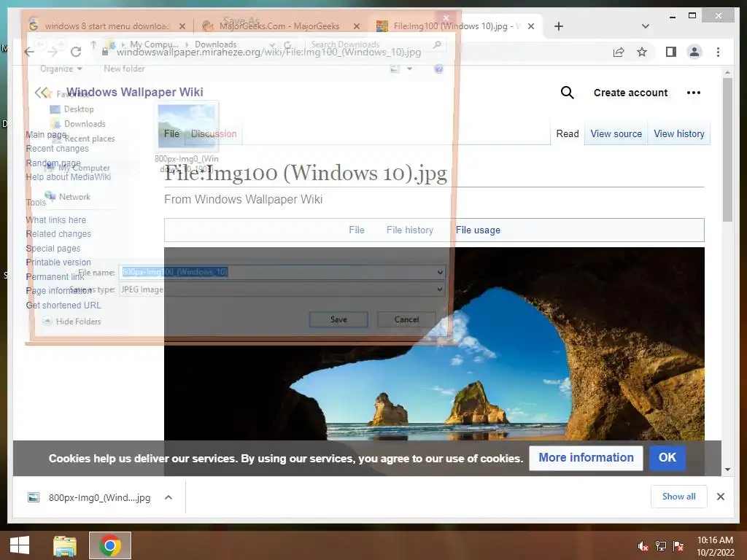
Task: Open Help about MediaWiki link
Action: coord(68,176)
